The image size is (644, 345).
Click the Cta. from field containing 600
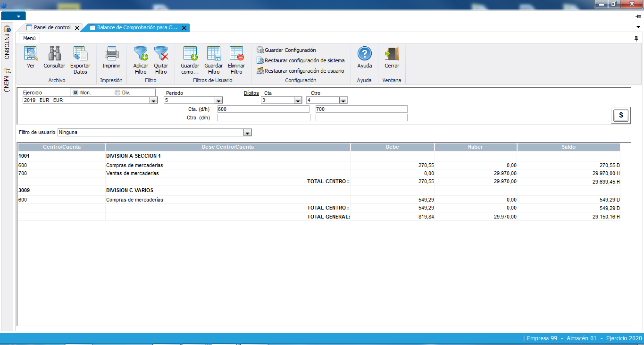pos(263,109)
